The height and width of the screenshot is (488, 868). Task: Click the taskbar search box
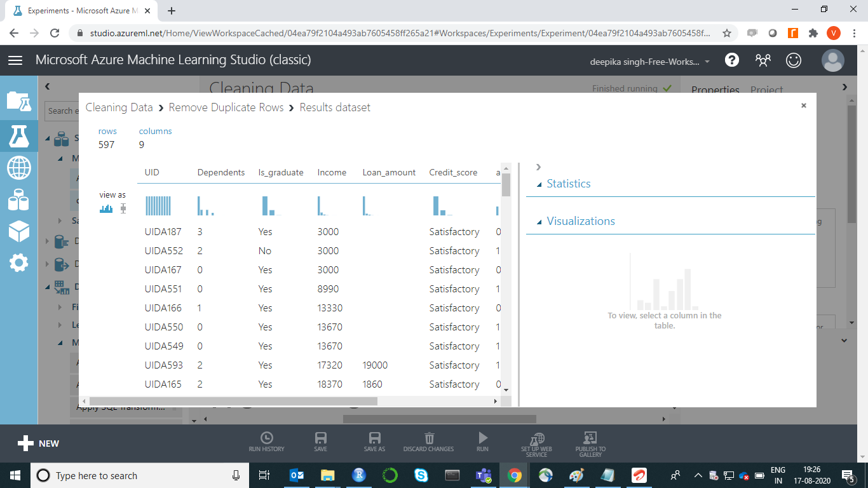click(140, 475)
